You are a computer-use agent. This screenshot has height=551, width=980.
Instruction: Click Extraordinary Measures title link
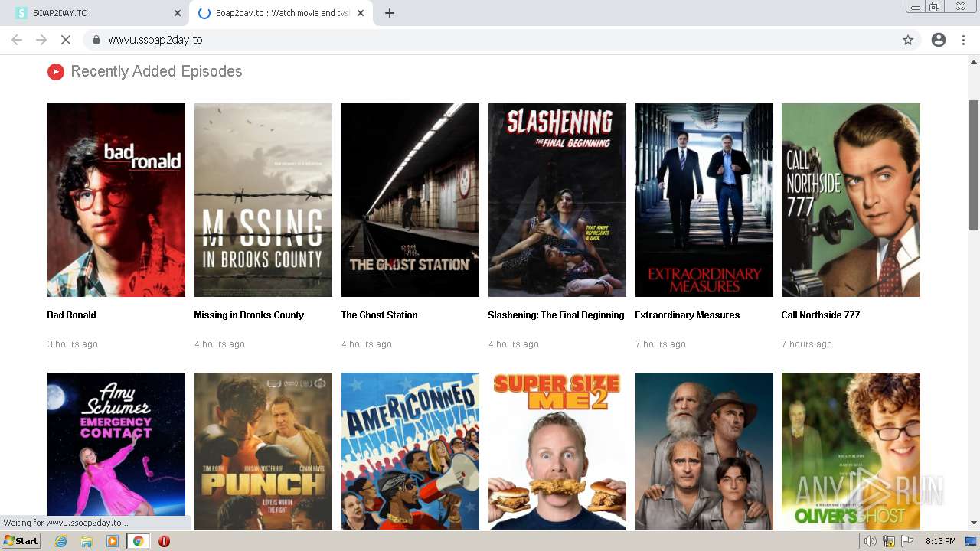click(687, 315)
